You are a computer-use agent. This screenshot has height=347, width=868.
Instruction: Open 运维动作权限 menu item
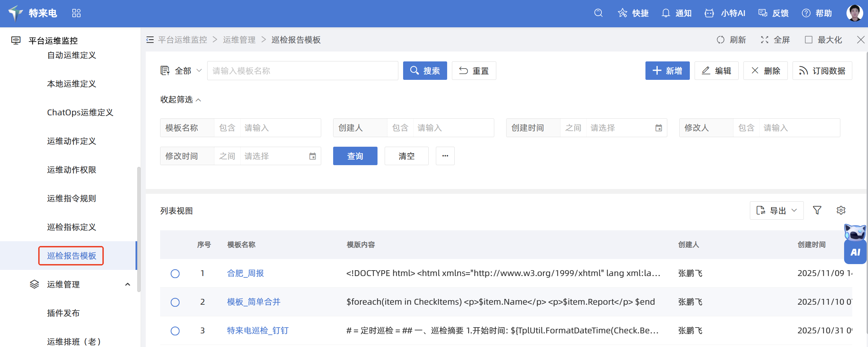71,170
